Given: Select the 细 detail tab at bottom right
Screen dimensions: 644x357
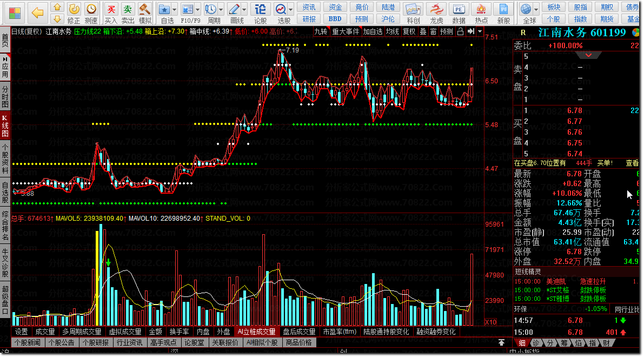Looking at the screenshot, I should coord(522,343).
